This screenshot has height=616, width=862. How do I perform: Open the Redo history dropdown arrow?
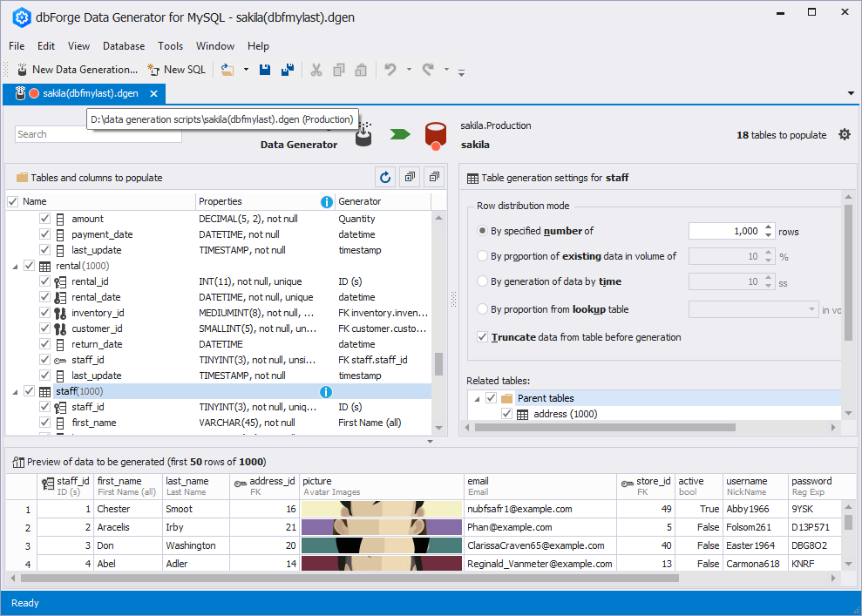(446, 70)
